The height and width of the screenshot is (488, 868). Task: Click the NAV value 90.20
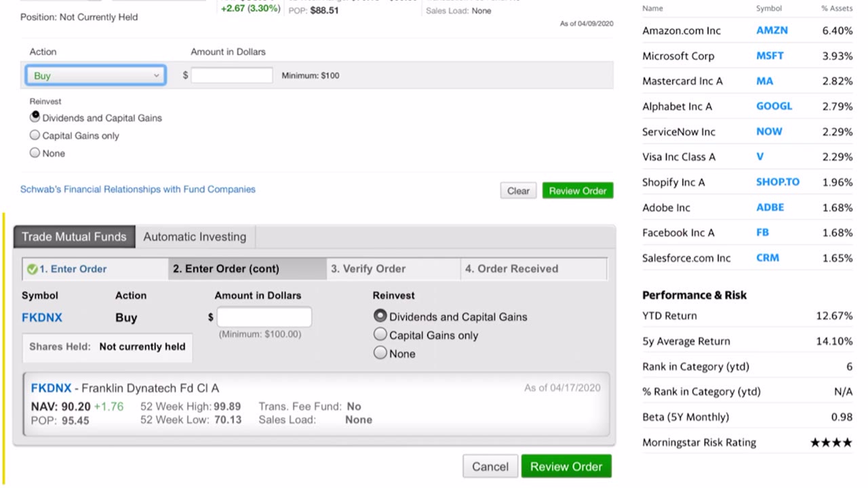pyautogui.click(x=76, y=407)
